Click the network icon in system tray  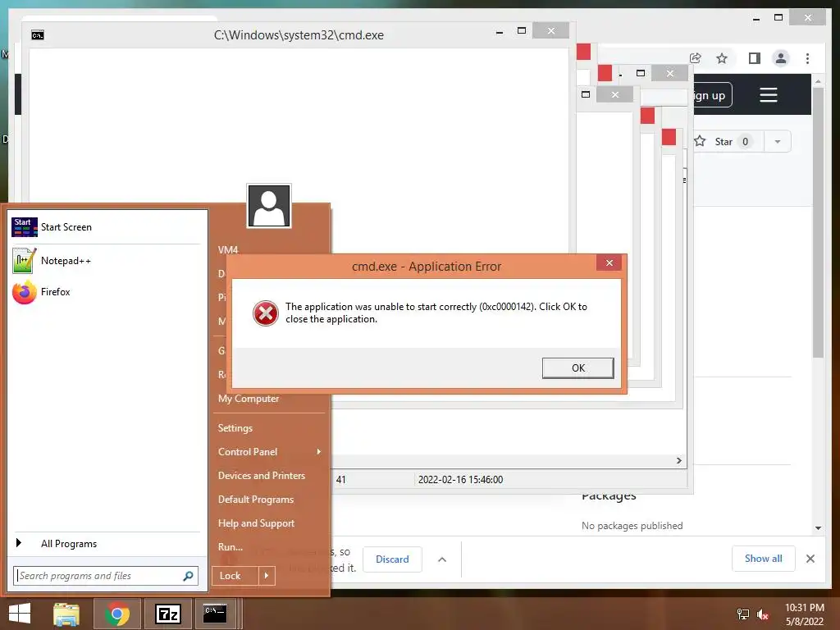coord(743,614)
